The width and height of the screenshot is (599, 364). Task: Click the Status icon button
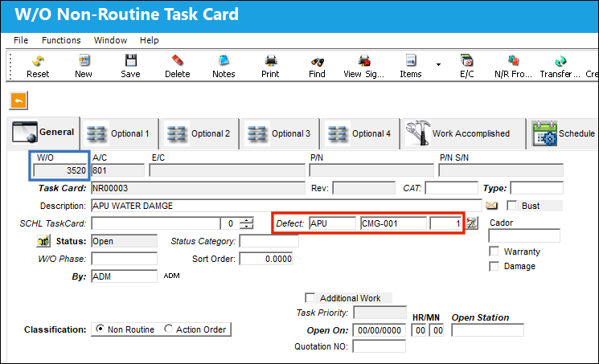[43, 241]
